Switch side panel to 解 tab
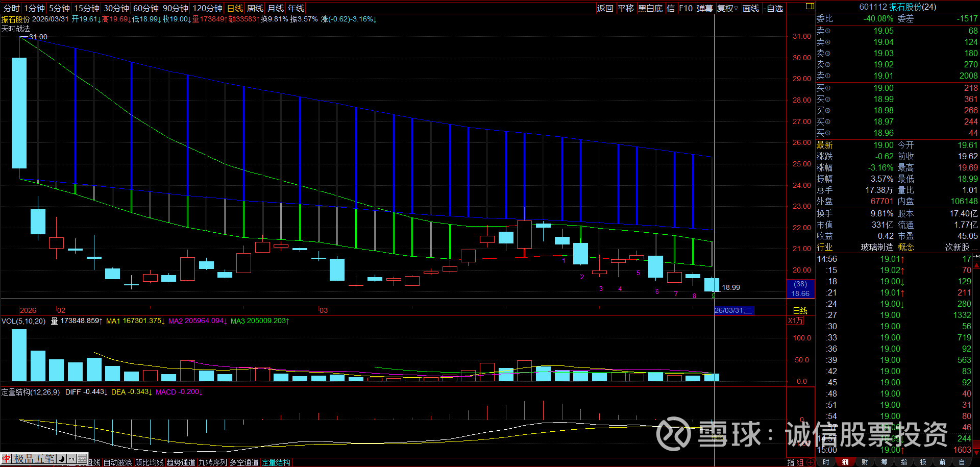Viewport: 980px width, 467px height. (942, 462)
